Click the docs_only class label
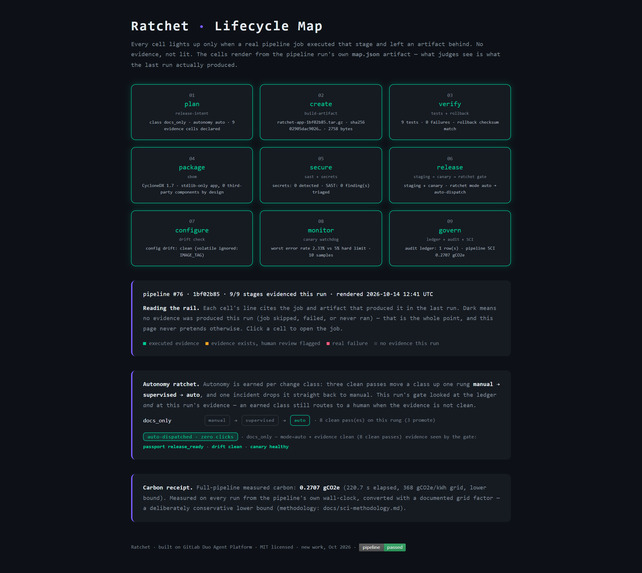 [157, 421]
